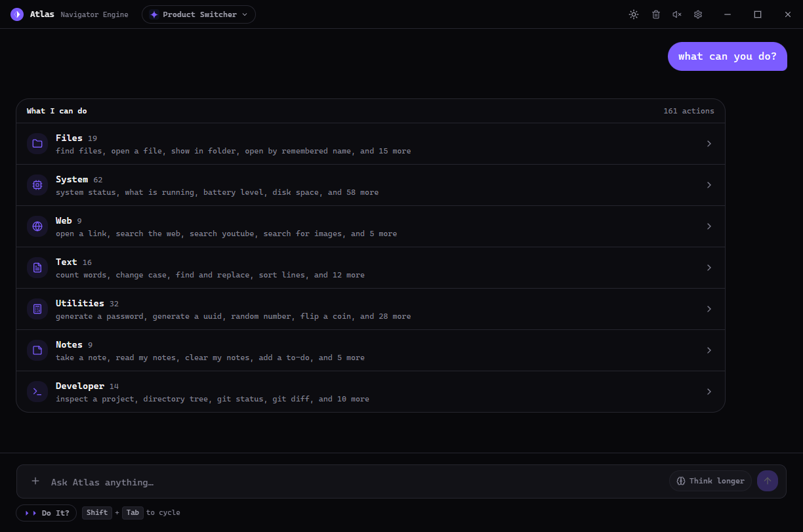
Task: Click the plus attach icon
Action: tap(35, 481)
